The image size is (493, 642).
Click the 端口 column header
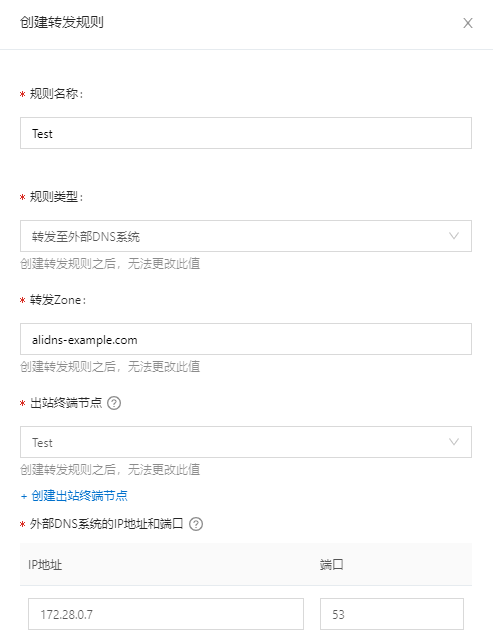(x=332, y=565)
